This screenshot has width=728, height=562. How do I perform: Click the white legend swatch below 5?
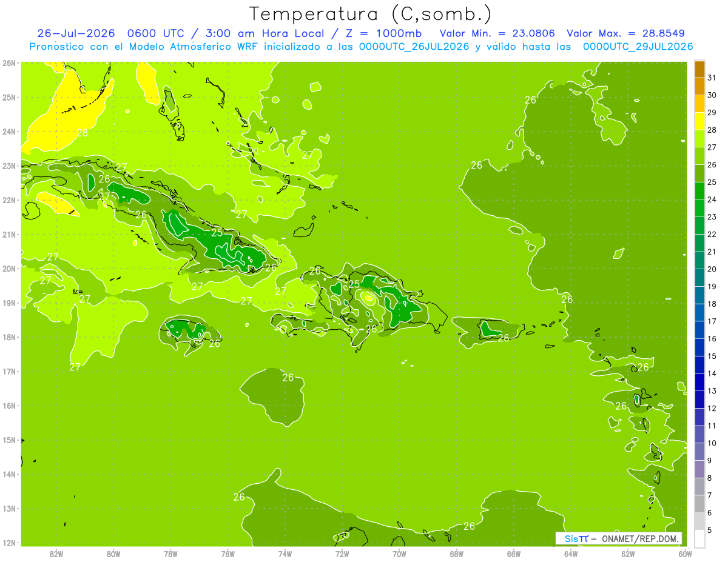699,538
